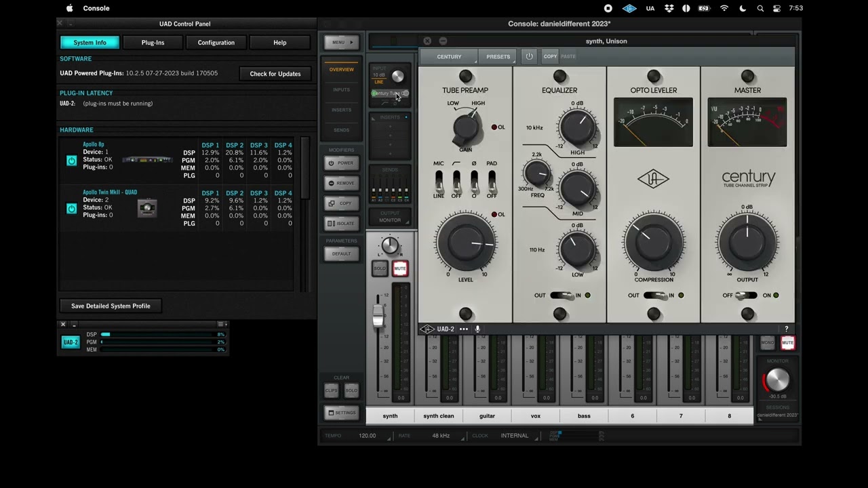Image resolution: width=868 pixels, height=488 pixels.
Task: Toggle the PAD switch
Action: tap(492, 181)
